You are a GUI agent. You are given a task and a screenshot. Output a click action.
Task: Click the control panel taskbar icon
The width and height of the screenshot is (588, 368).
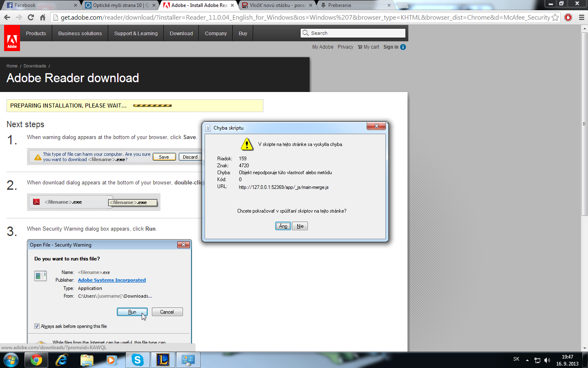click(x=188, y=360)
